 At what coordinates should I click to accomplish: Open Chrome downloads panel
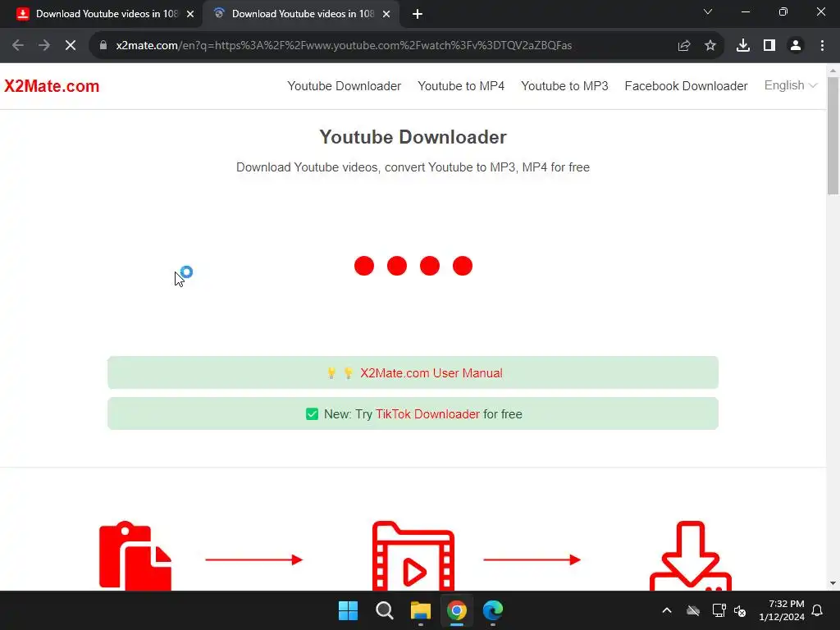743,46
